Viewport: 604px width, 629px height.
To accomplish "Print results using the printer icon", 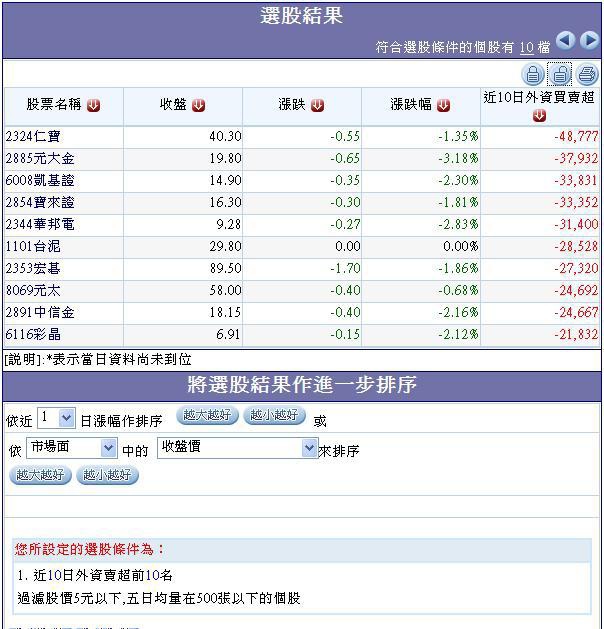I will click(587, 74).
